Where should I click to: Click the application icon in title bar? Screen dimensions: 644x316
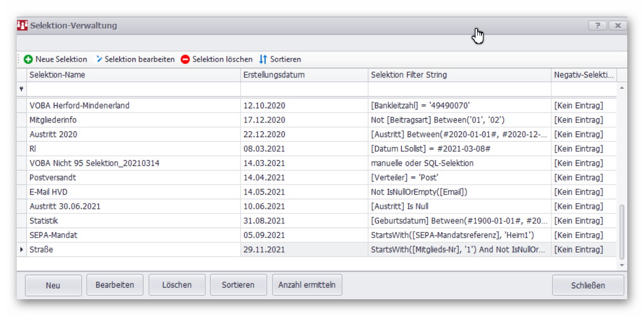[x=22, y=26]
